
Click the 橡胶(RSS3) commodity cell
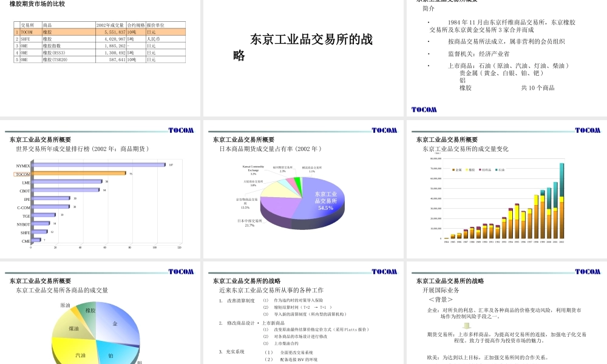pos(69,53)
